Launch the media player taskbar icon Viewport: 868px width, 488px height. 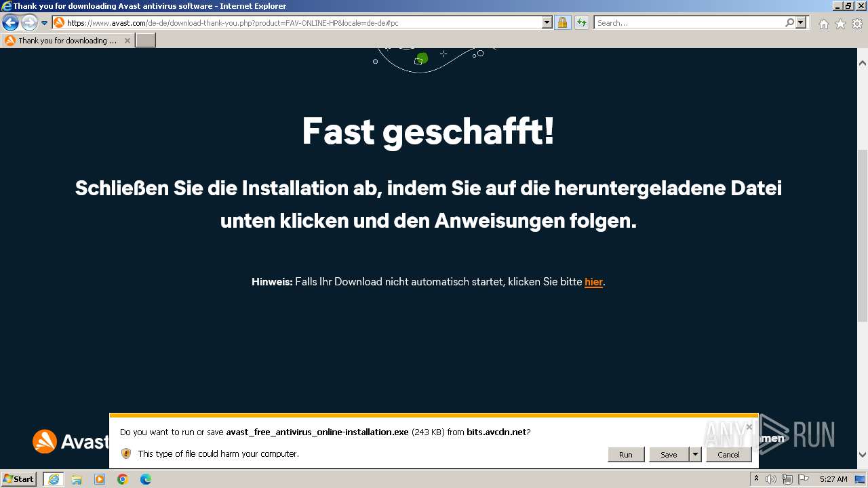coord(100,479)
